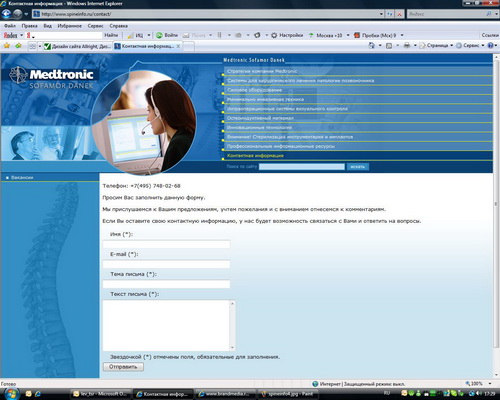Click the message text area scroll down arrow

tap(232, 348)
